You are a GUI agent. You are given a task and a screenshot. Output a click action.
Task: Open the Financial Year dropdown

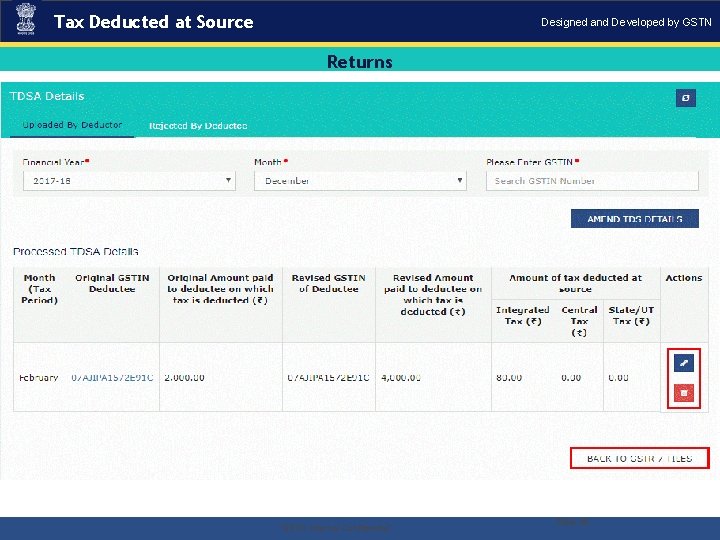[129, 180]
